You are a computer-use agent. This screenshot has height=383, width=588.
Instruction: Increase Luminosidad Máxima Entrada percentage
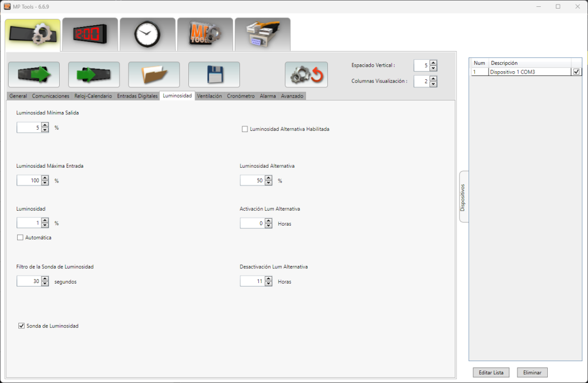coord(45,178)
